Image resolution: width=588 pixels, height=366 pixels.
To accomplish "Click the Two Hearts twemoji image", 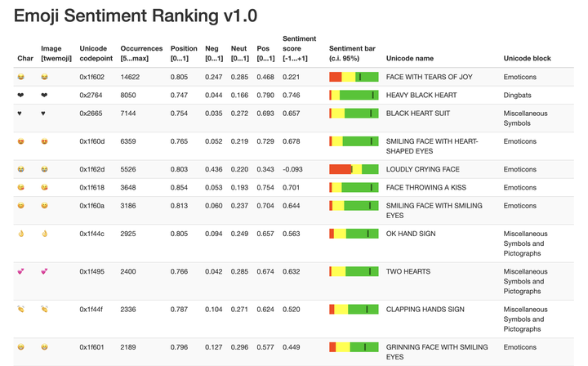I will [x=44, y=271].
